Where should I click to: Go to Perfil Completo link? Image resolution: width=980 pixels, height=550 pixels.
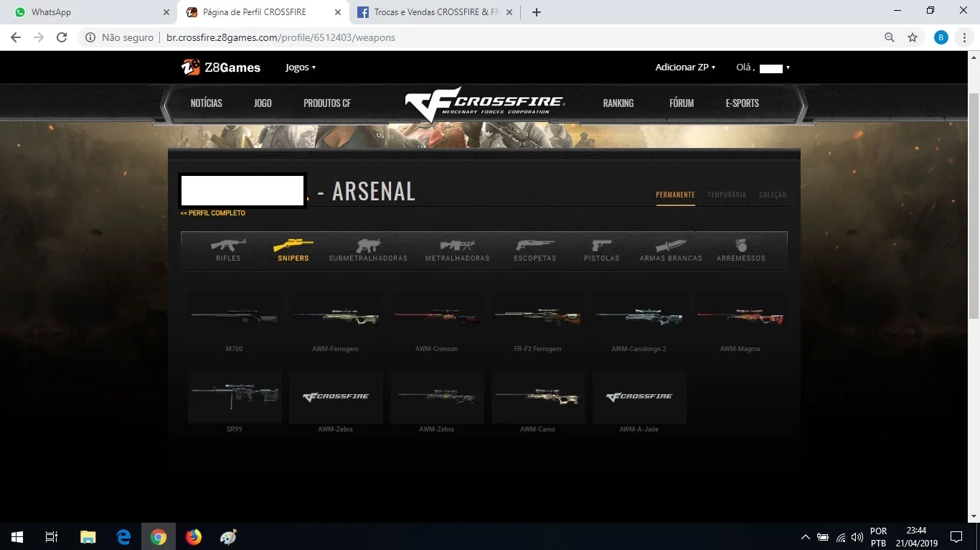[213, 213]
